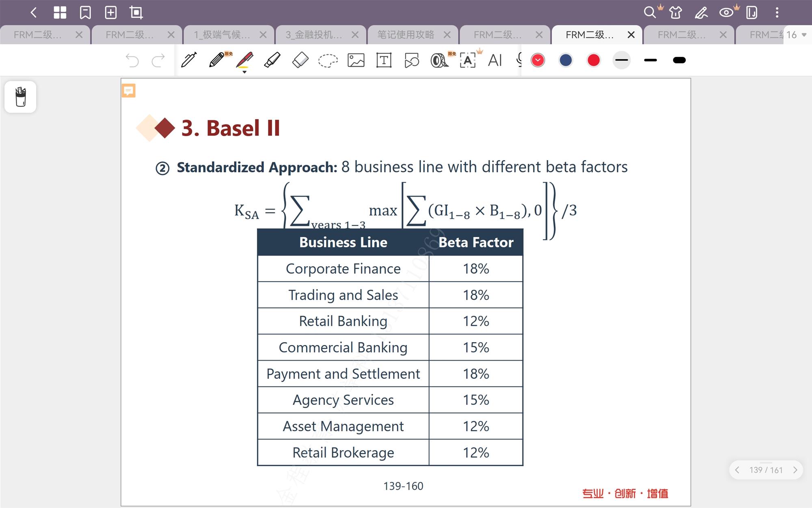Choose the highlighter marker tool
The image size is (812, 508).
[x=272, y=60]
